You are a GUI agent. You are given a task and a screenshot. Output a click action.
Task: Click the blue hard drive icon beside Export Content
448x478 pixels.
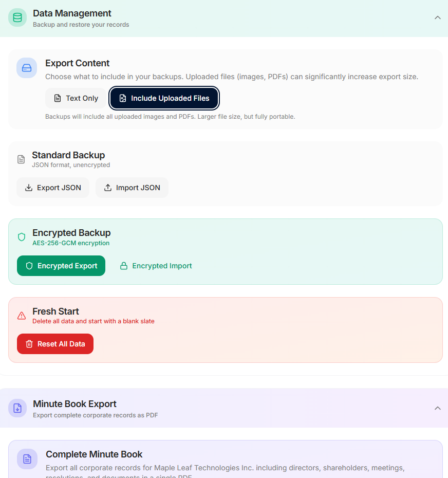click(27, 68)
